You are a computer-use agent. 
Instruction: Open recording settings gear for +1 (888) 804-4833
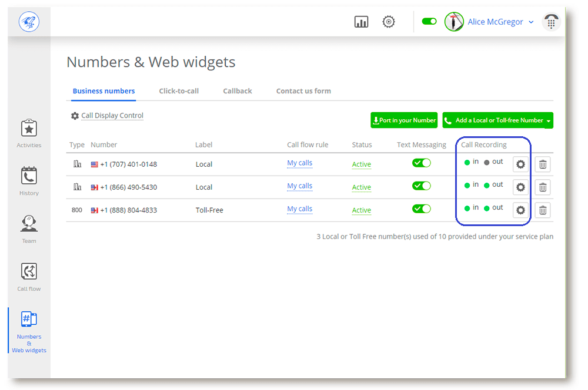pos(520,210)
